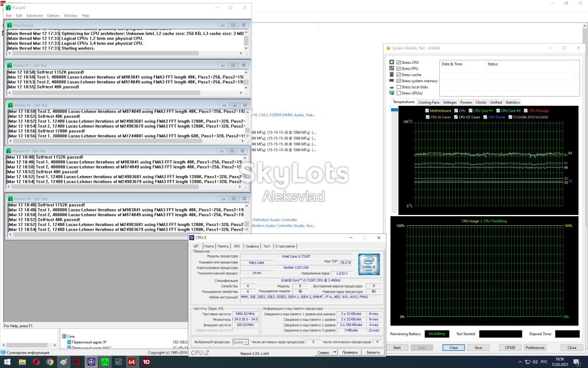The width and height of the screenshot is (588, 368).
Task: Toggle the CPU Package graph checkbox
Action: point(525,111)
